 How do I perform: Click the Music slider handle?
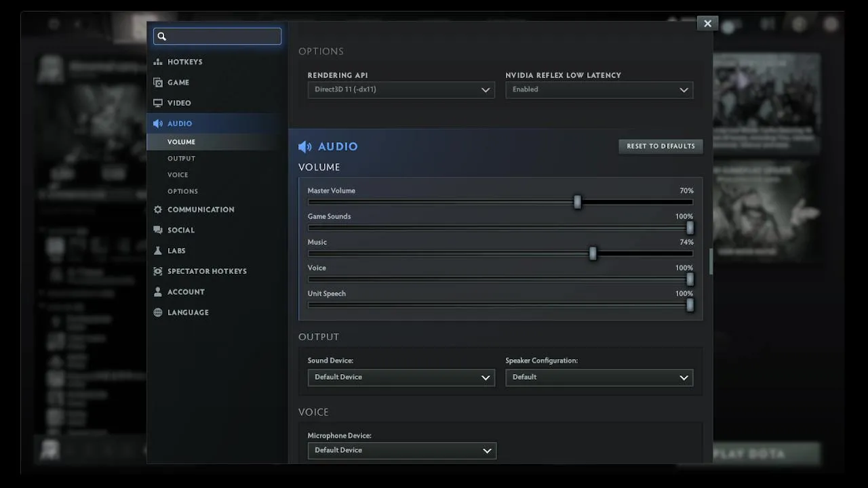593,253
